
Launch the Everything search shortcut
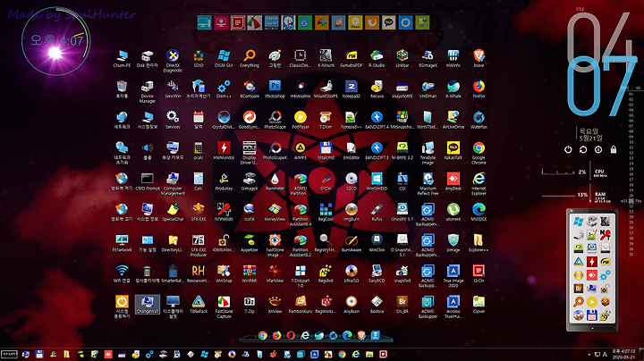pos(250,58)
